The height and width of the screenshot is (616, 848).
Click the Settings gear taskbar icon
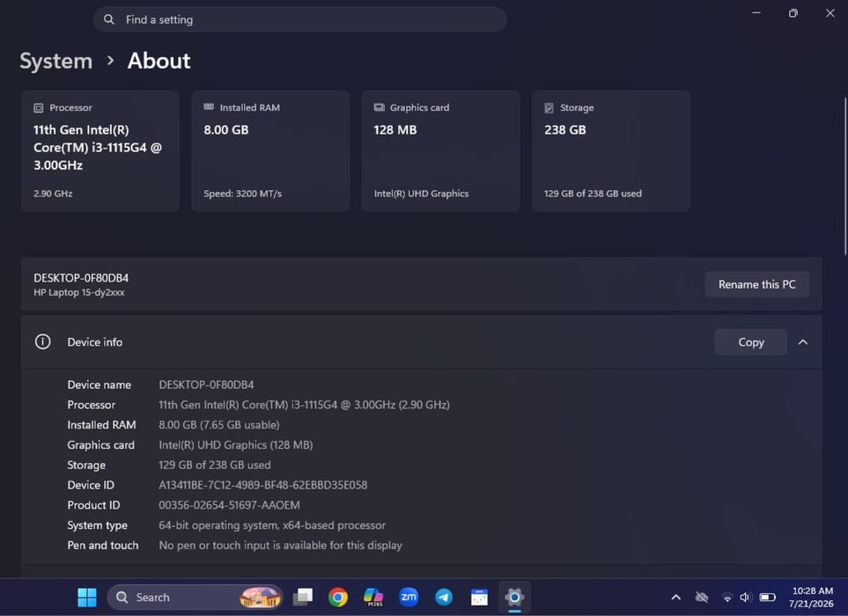[x=514, y=598]
